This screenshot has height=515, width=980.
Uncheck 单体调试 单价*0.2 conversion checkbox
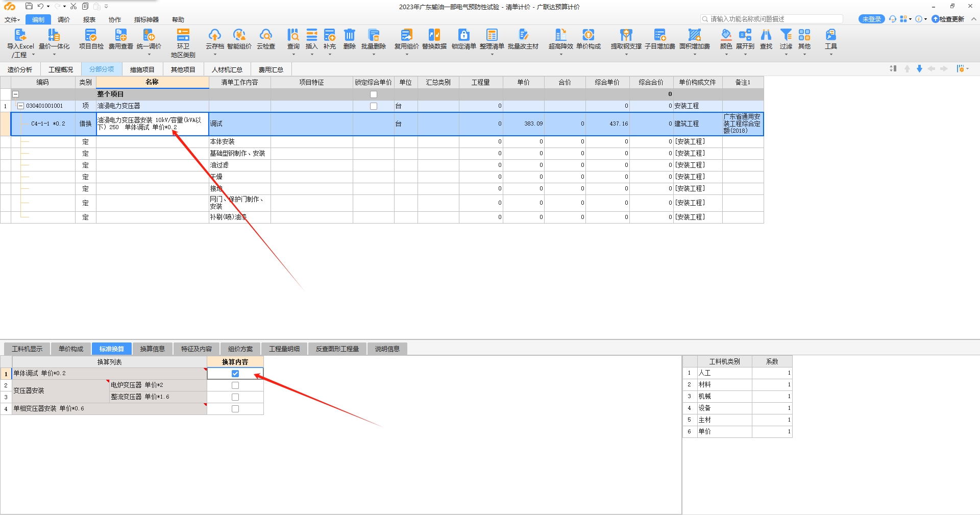point(235,374)
